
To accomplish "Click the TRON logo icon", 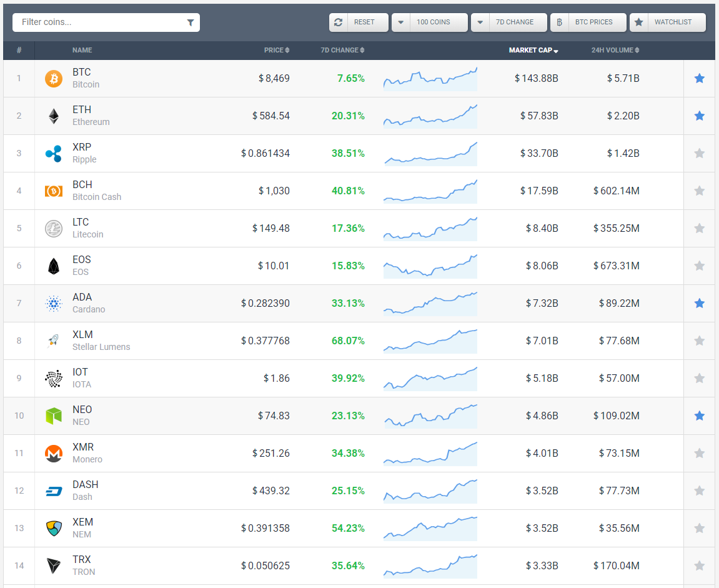I will pyautogui.click(x=54, y=566).
